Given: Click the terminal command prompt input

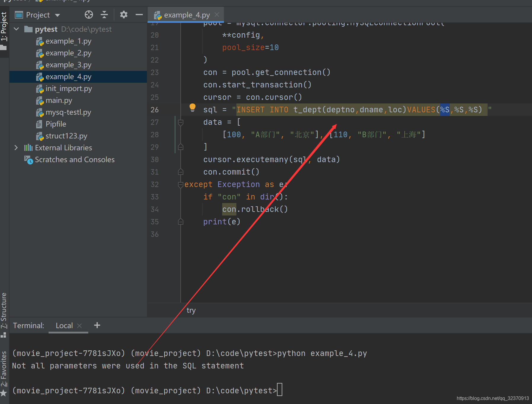Looking at the screenshot, I should click(x=280, y=389).
